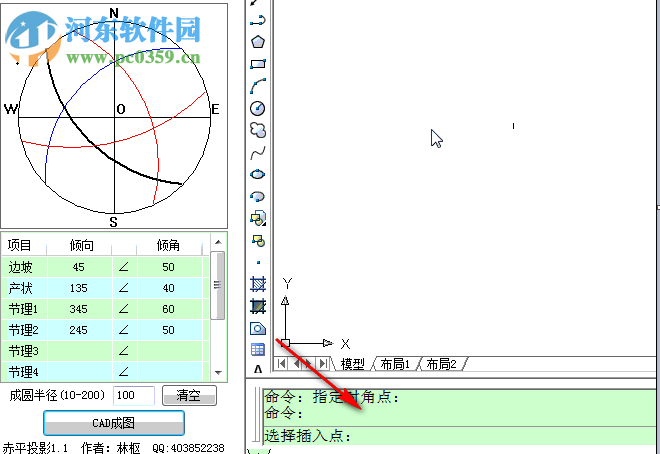Select the Make Block tool
This screenshot has width=660, height=454.
pos(258,241)
